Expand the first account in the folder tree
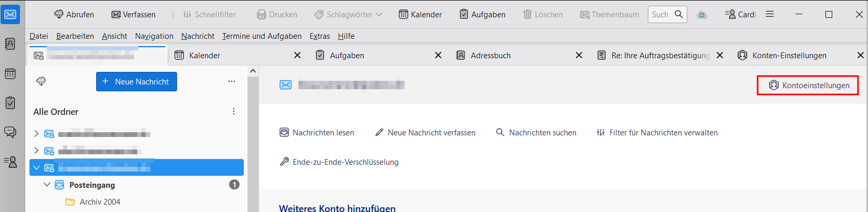The height and width of the screenshot is (212, 868). [36, 134]
